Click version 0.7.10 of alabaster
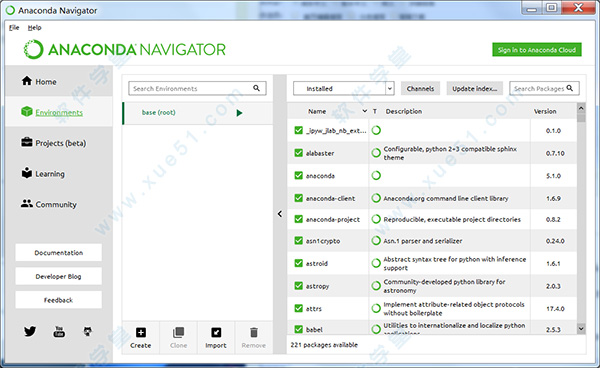Image resolution: width=600 pixels, height=368 pixels. tap(555, 153)
